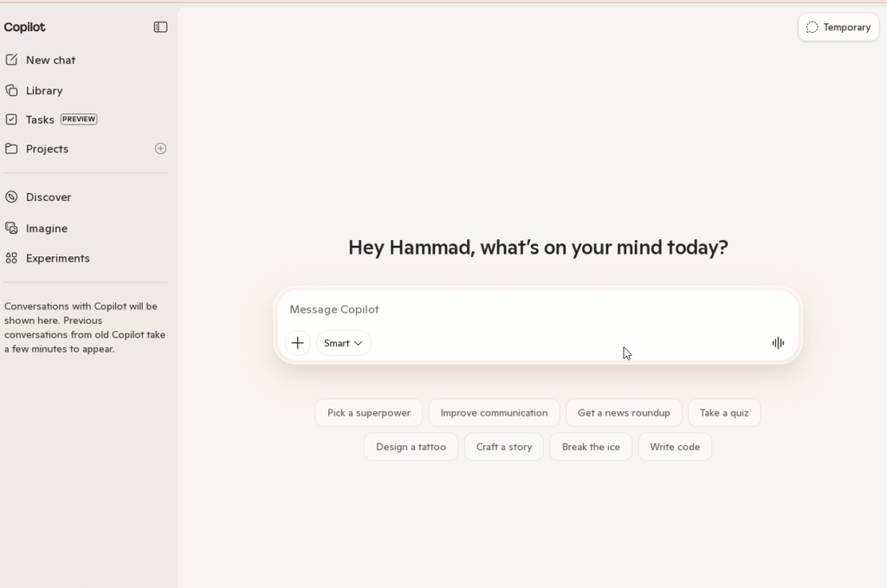The image size is (887, 588).
Task: Click the Experiments grid icon
Action: [x=11, y=258]
